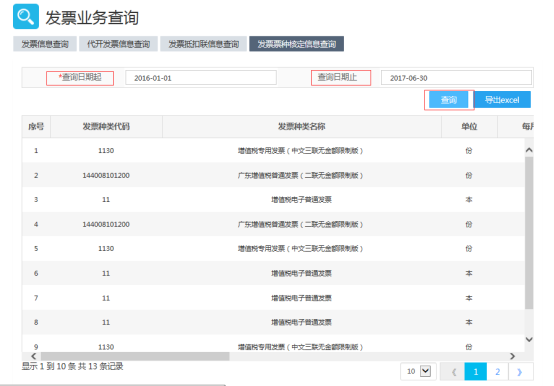Image resolution: width=554 pixels, height=386 pixels.
Task: Click the 广东增值税普通发票 name in row 2
Action: 300,176
